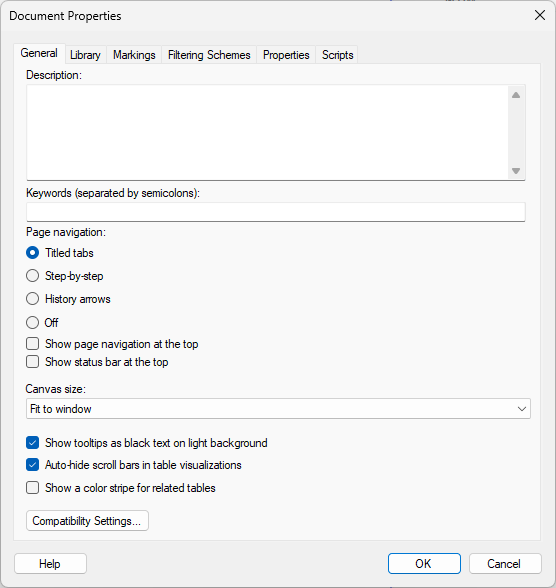Choose History arrows page navigation

pyautogui.click(x=33, y=299)
